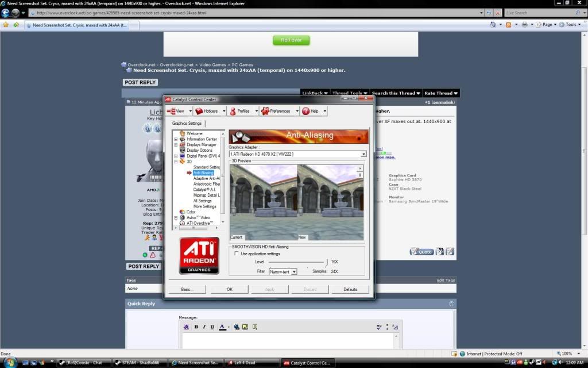
Task: Open Catalyst A.I. settings
Action: click(x=204, y=190)
